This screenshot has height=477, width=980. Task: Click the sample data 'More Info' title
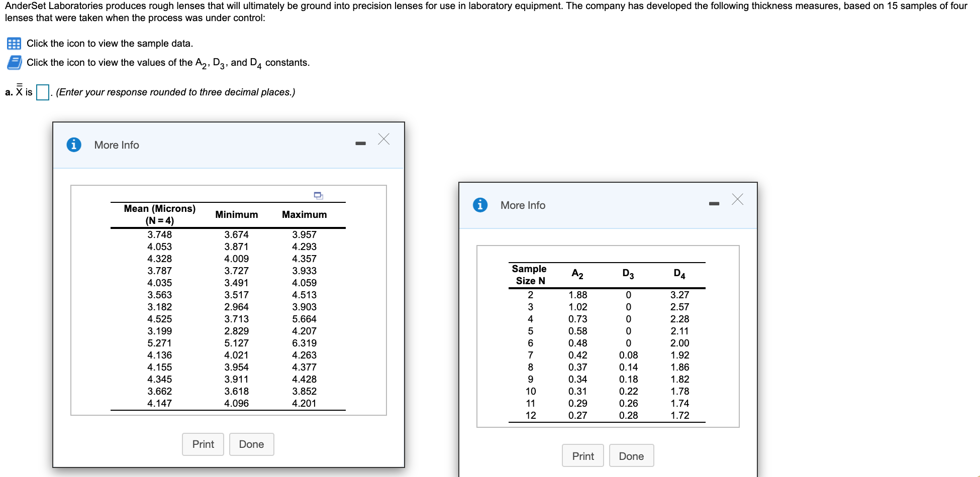tap(117, 145)
